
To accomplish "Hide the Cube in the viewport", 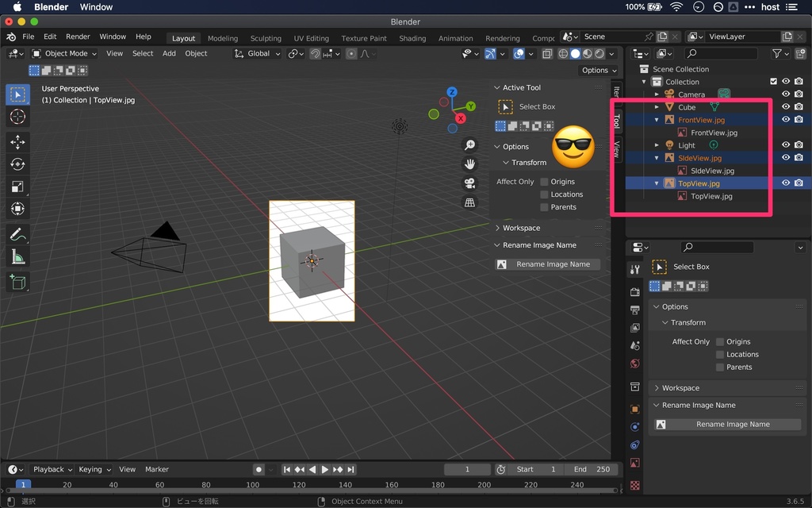I will pyautogui.click(x=786, y=107).
